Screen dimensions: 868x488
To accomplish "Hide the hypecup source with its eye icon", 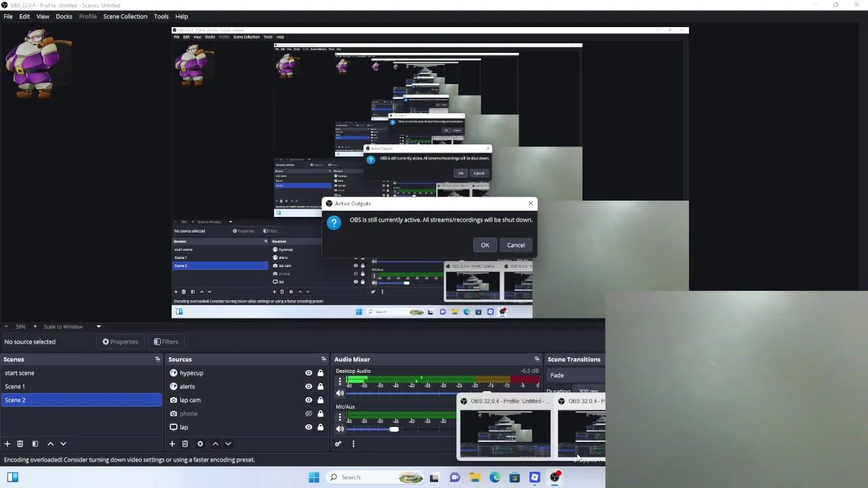I will click(x=309, y=373).
